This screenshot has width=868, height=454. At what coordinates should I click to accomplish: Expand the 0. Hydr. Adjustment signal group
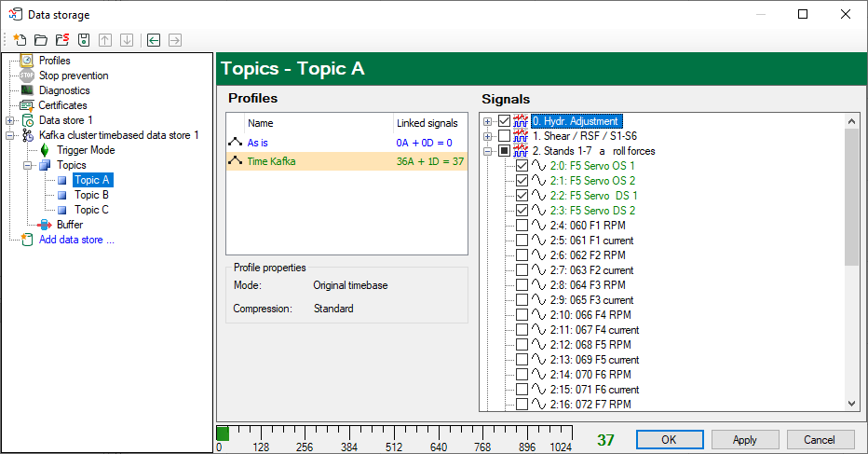(x=489, y=121)
